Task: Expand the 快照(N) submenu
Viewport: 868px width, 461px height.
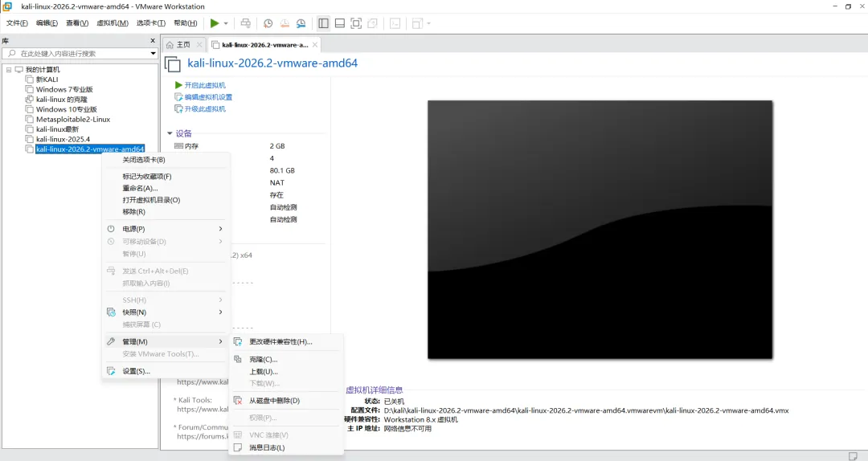Action: tap(166, 312)
